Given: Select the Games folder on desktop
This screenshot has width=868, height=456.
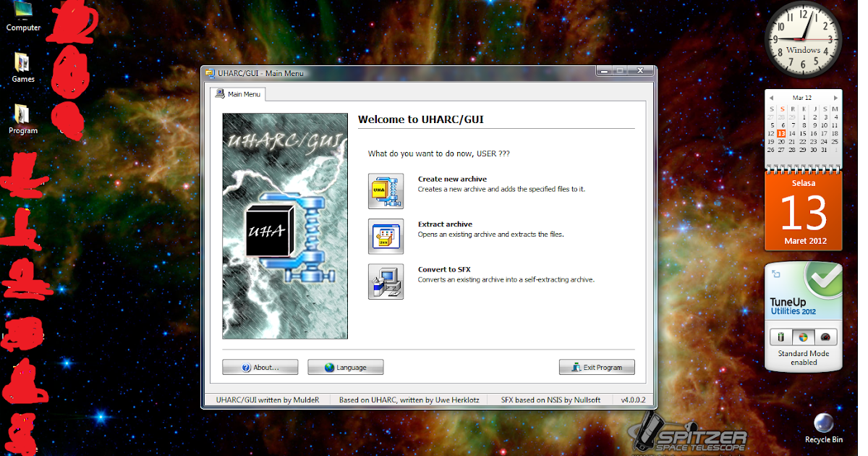Looking at the screenshot, I should [x=23, y=68].
